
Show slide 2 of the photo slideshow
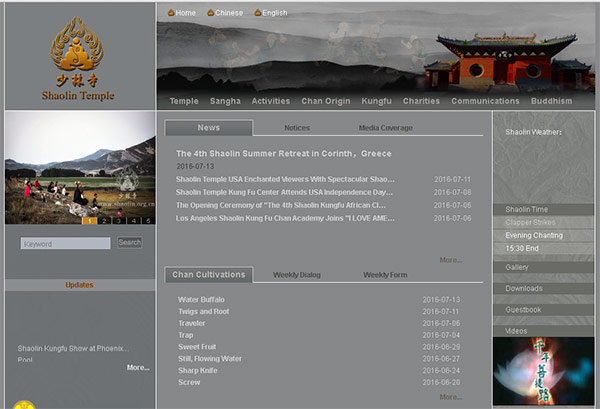tap(104, 220)
